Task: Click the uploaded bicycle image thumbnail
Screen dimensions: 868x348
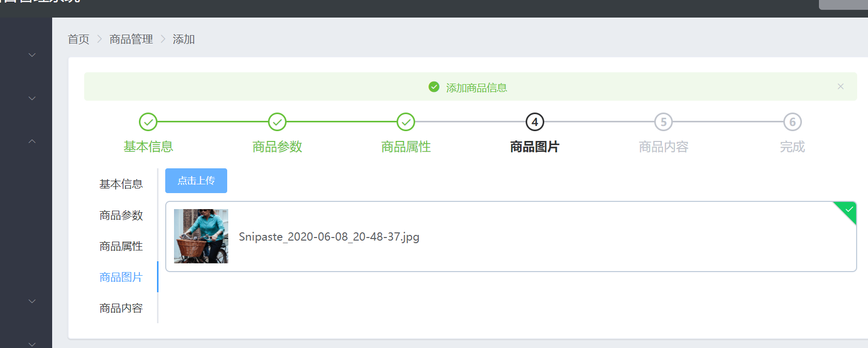Action: (201, 236)
